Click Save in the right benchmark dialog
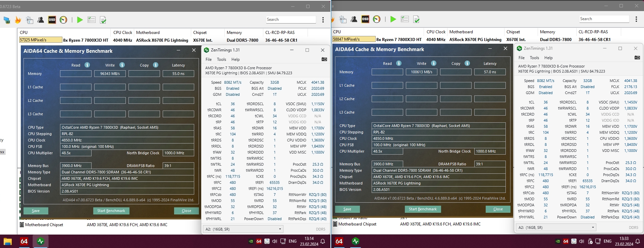Viewport: 644px width, 248px height. point(347,209)
